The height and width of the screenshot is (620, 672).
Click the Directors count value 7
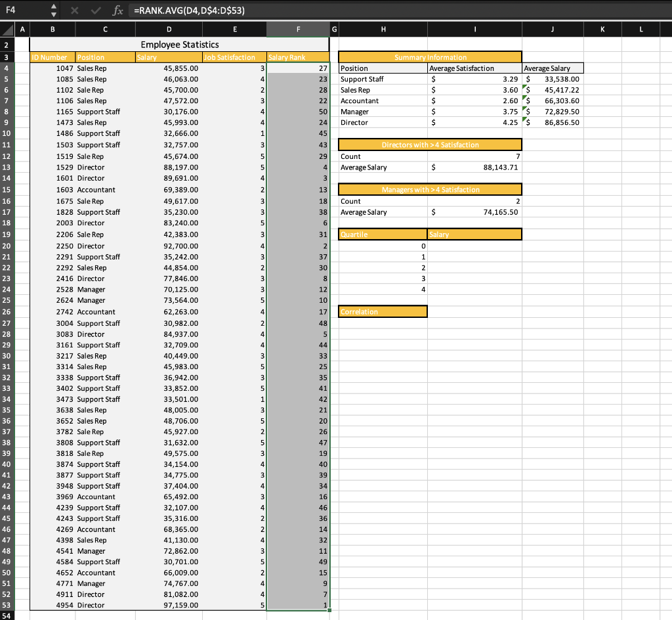pos(475,156)
